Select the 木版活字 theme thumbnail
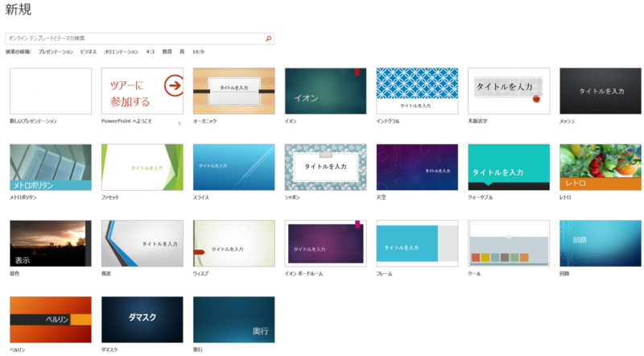 [509, 91]
